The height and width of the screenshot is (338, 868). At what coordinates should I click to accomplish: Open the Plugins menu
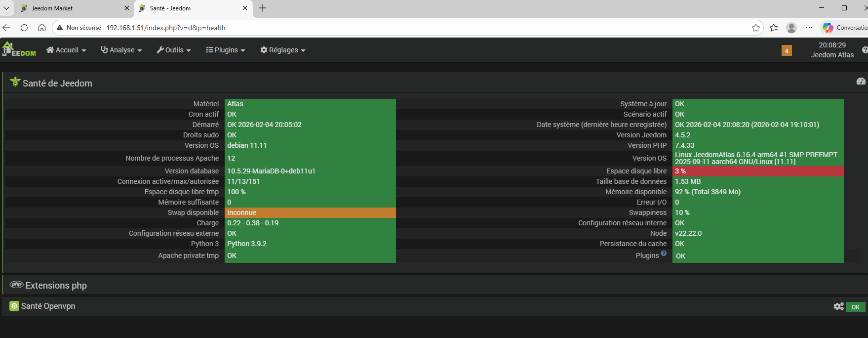tap(226, 50)
